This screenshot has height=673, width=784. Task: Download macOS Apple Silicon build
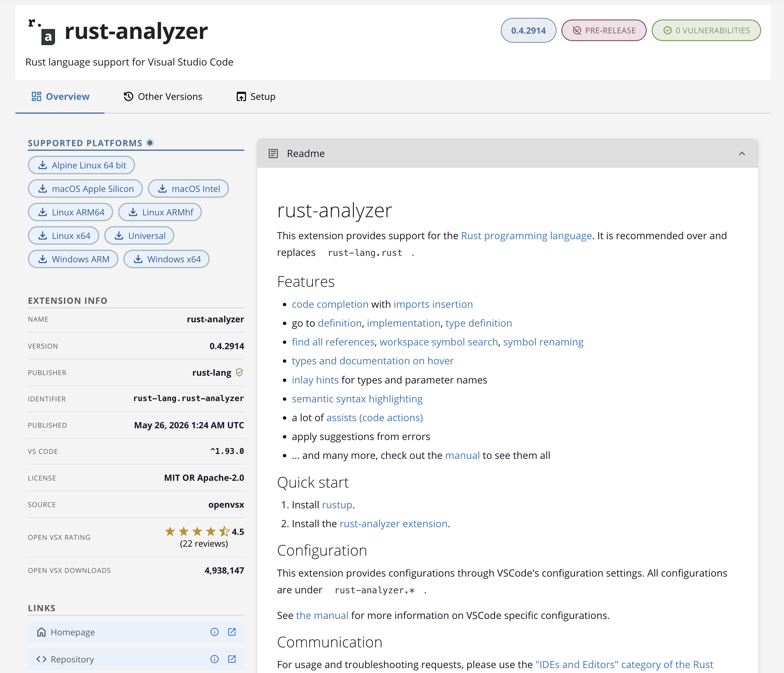[85, 189]
